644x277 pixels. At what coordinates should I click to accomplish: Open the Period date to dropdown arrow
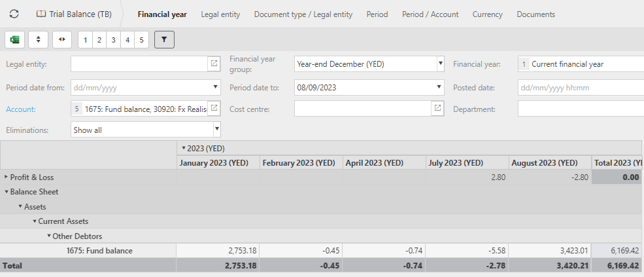440,87
